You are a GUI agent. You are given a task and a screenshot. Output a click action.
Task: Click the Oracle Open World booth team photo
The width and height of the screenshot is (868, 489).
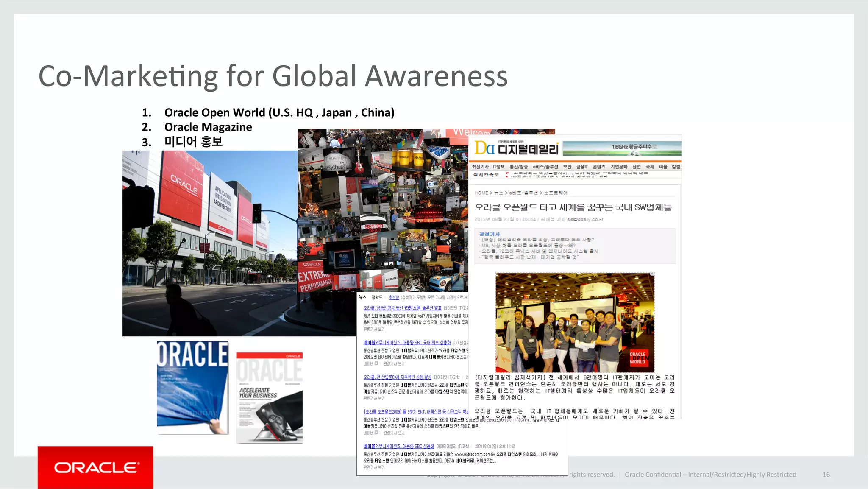click(x=575, y=323)
